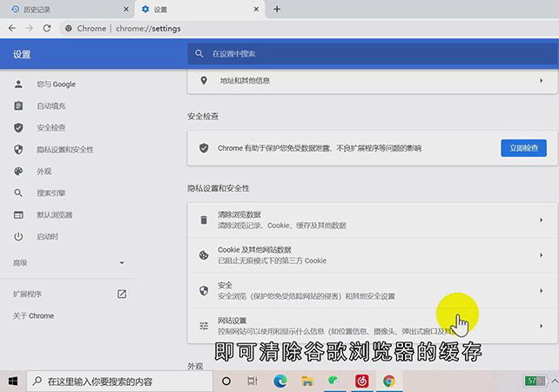Open a new tab with plus button
Viewport: 559px width, 392px height.
click(x=277, y=10)
